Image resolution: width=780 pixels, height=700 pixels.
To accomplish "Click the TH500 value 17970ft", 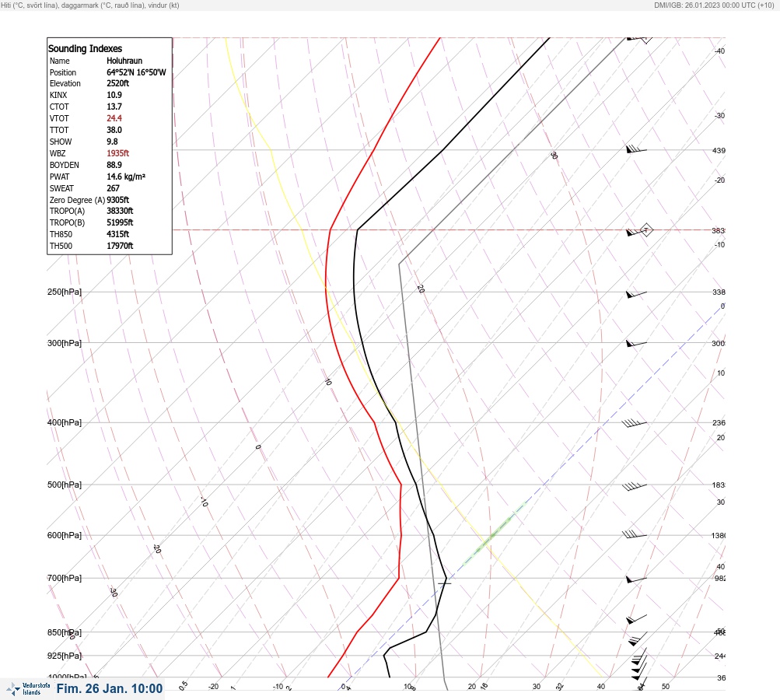I will (120, 246).
